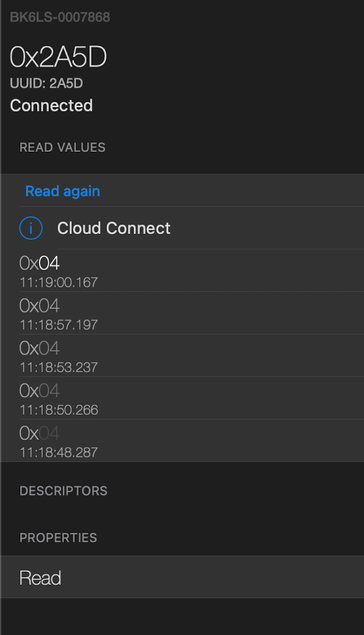Click the UUID: 2A5D label
This screenshot has width=364, height=635.
tap(46, 83)
